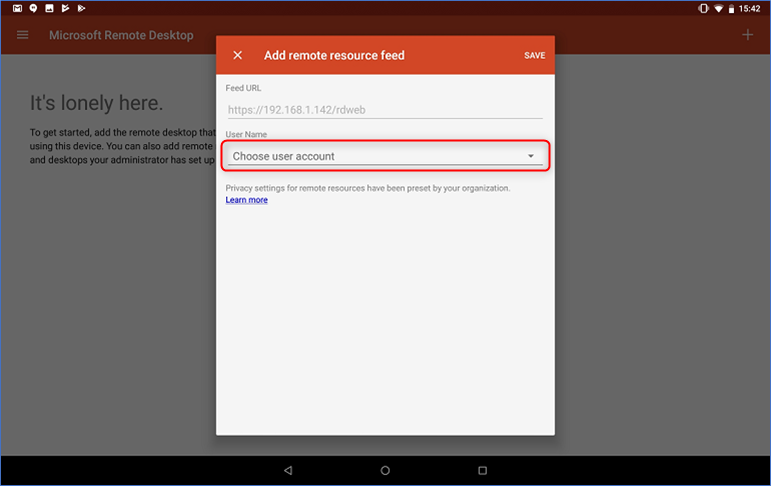Click the Microsoft Remote Desktop title
This screenshot has height=486, width=771.
coord(121,35)
